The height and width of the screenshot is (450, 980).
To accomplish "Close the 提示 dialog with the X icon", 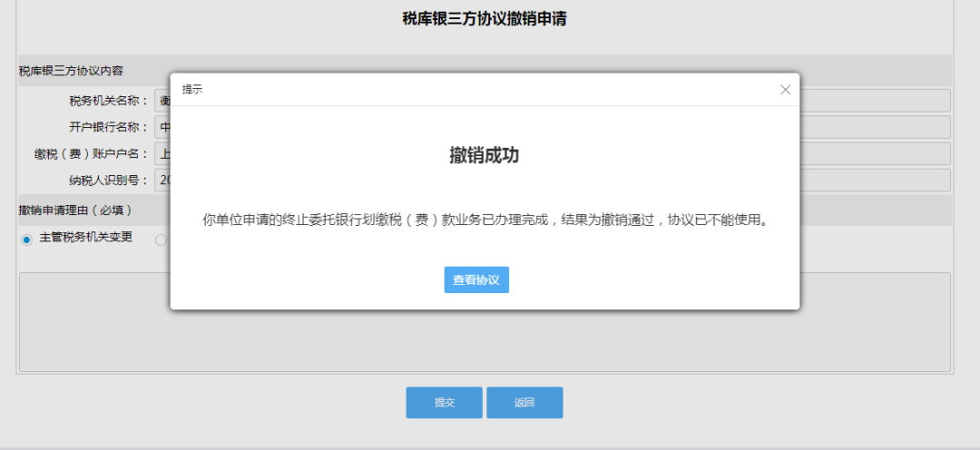I will click(x=785, y=90).
